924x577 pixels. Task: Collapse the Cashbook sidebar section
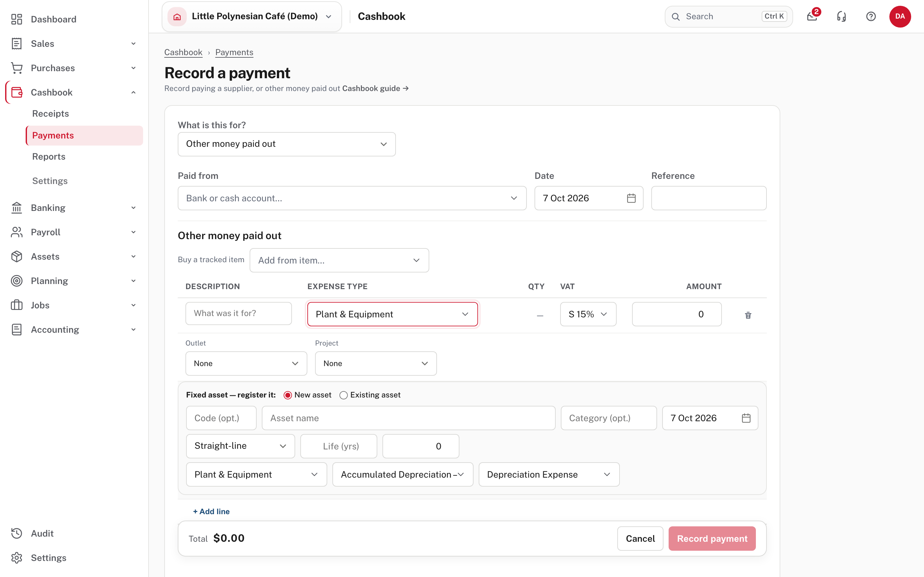coord(133,92)
